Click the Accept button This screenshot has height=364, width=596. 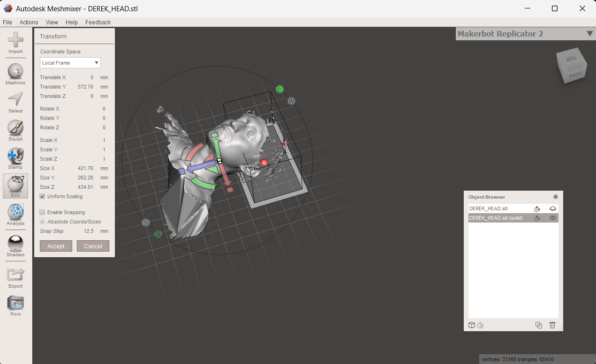pyautogui.click(x=56, y=246)
